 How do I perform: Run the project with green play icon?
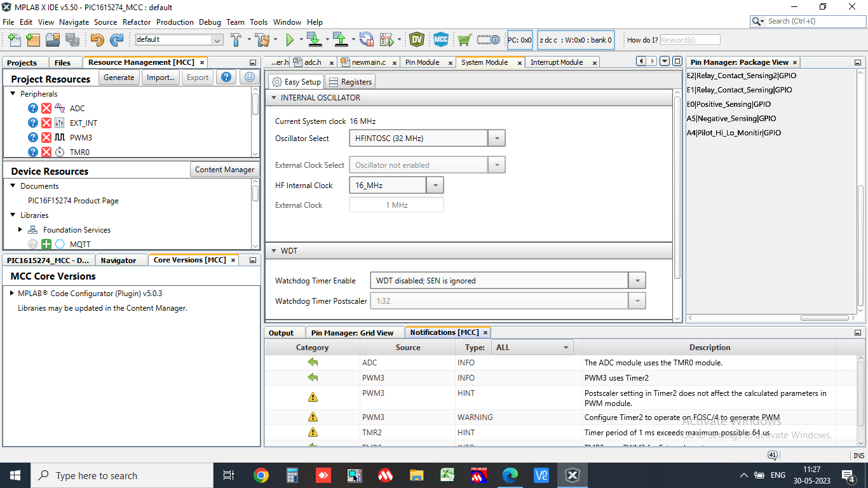290,39
